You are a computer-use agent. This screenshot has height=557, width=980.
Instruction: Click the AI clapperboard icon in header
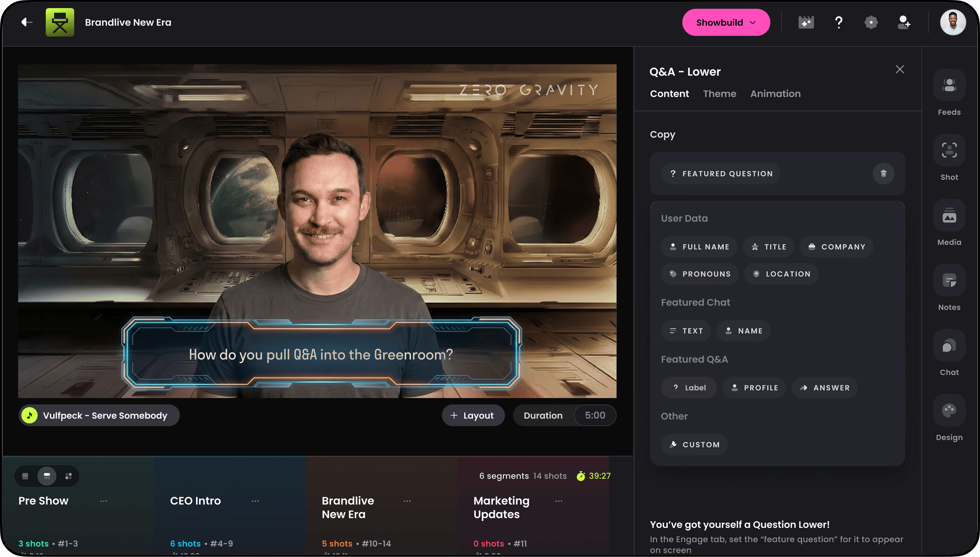(x=806, y=22)
